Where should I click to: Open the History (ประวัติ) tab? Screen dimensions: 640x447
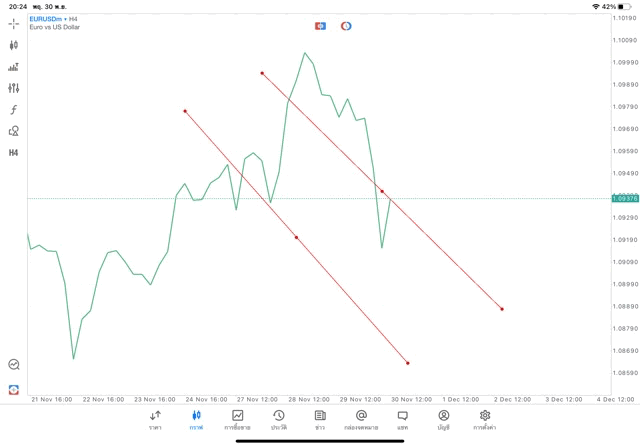coord(278,420)
